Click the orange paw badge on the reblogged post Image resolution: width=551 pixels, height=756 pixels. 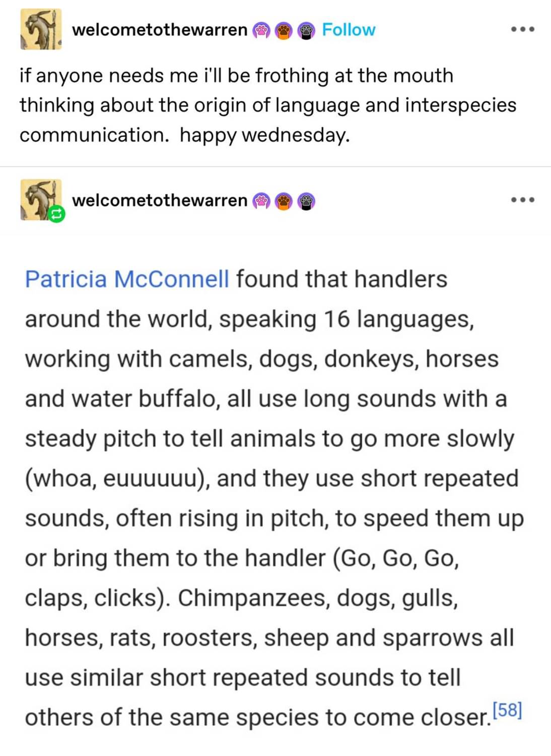(x=284, y=201)
